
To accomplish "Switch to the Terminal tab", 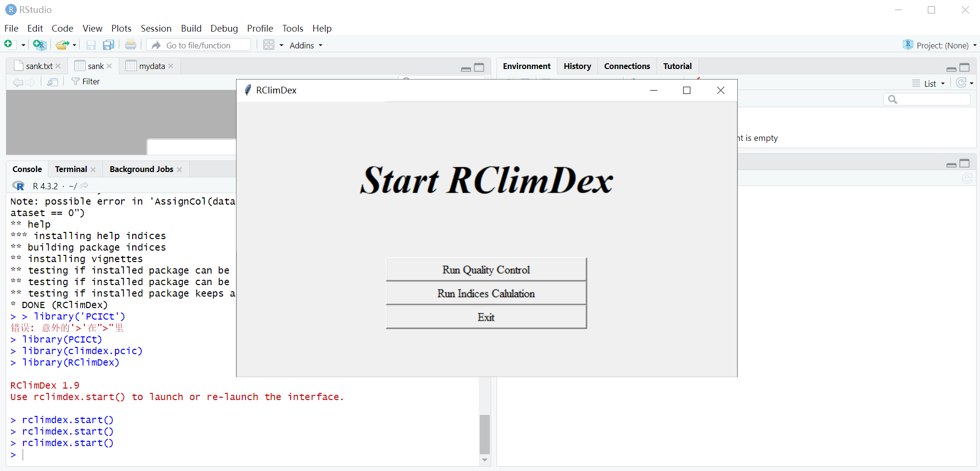I will click(x=71, y=169).
